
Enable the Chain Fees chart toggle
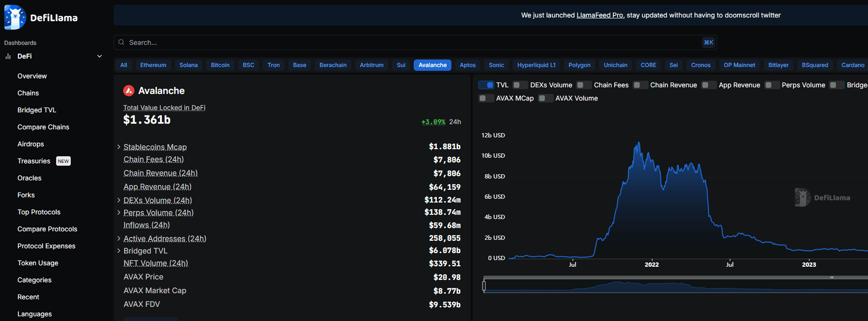pyautogui.click(x=584, y=85)
